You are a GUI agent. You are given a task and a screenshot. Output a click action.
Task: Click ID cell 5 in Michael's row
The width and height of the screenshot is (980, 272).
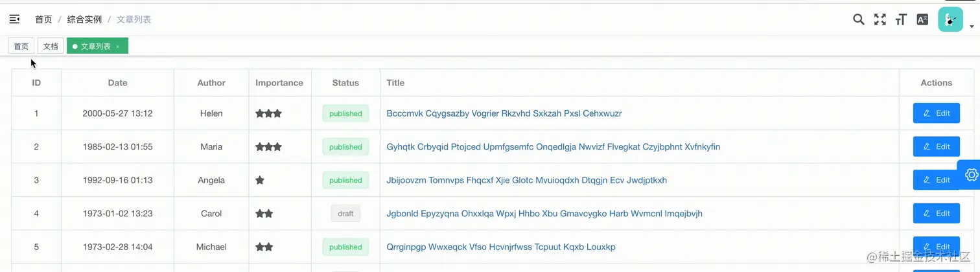[36, 247]
